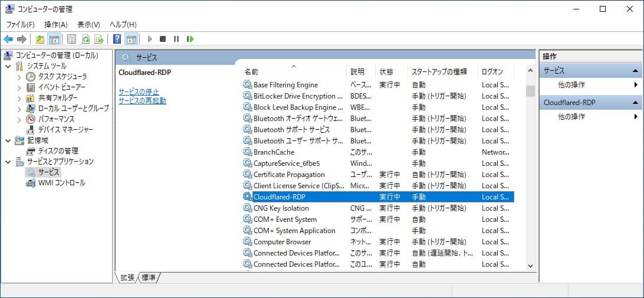Collapse the サービスとアプリケーション node
The image size is (644, 298).
(9, 162)
